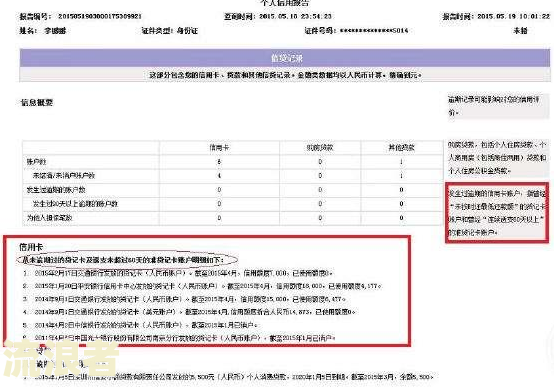Click the 未结清/未销户账户数 row label

point(64,176)
